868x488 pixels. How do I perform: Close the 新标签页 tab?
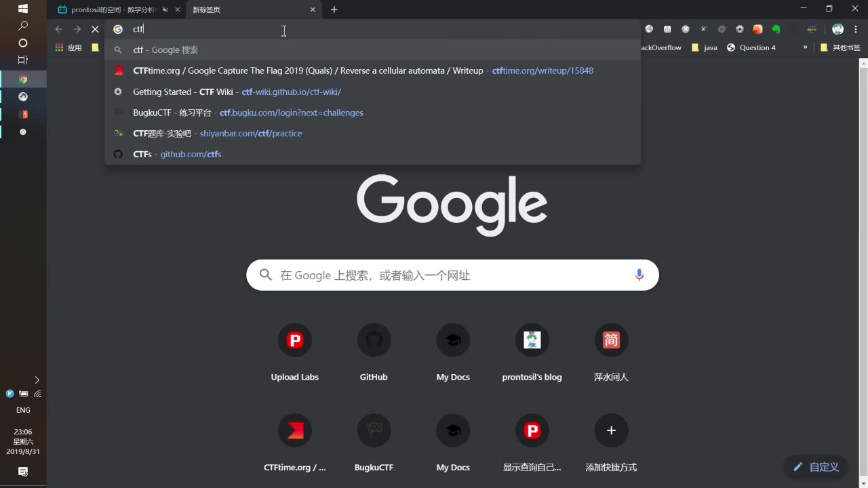[313, 9]
